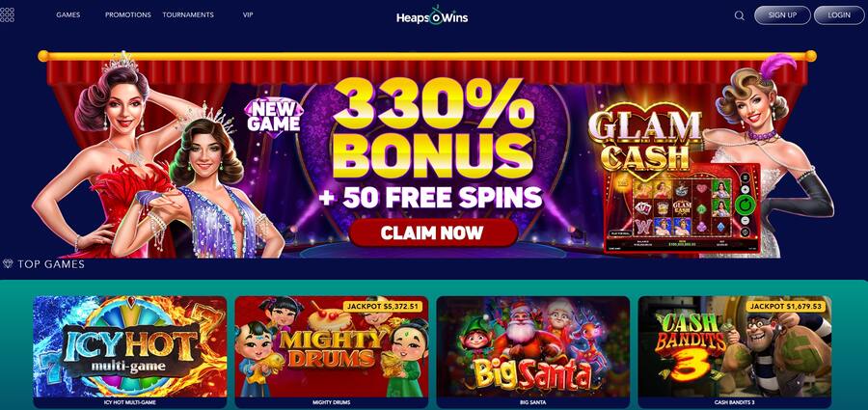868x410 pixels.
Task: Click the Mighty Drums jackpot badge
Action: click(x=384, y=306)
